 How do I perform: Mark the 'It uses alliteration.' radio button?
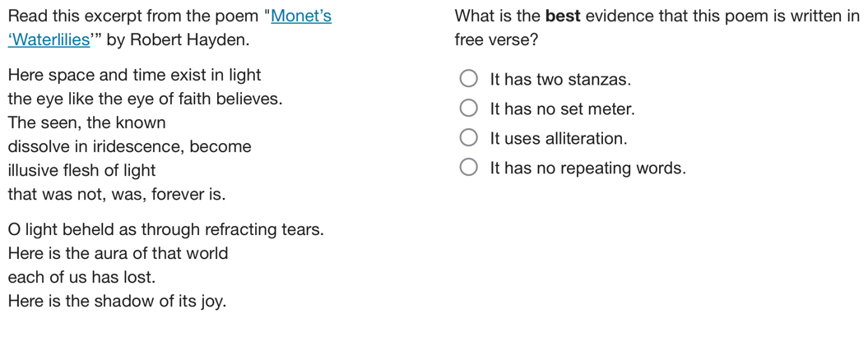pos(468,139)
